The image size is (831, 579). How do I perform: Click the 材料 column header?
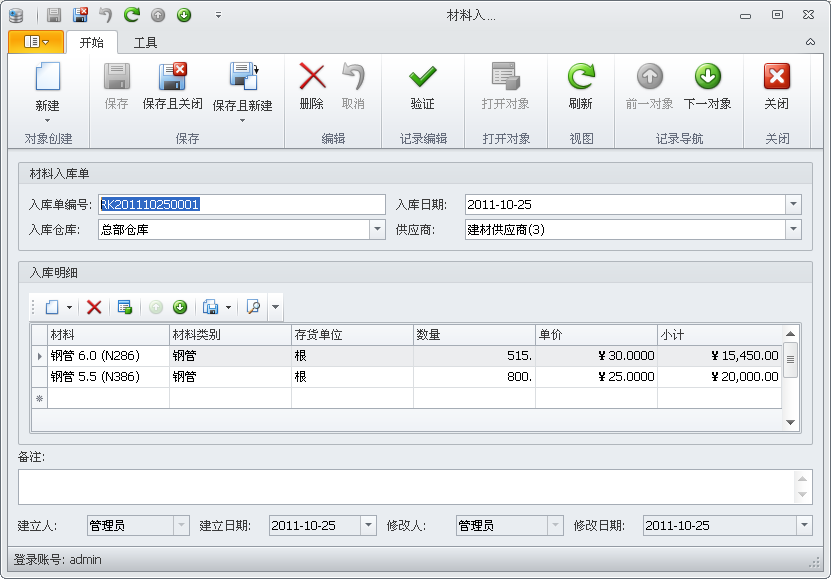(108, 335)
